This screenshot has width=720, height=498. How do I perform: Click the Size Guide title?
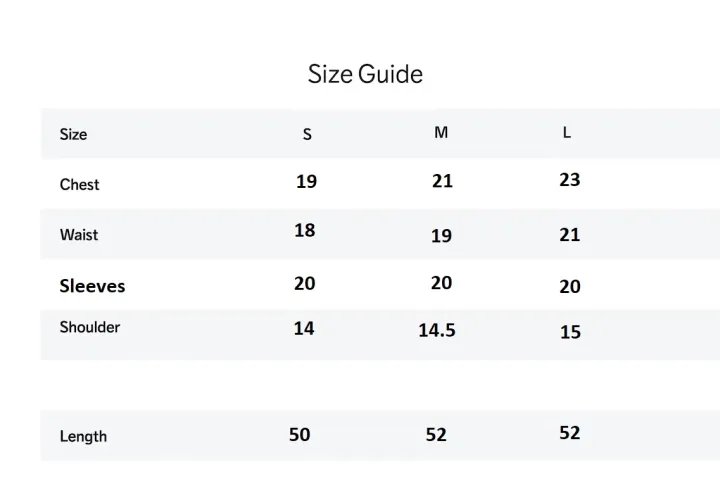365,75
